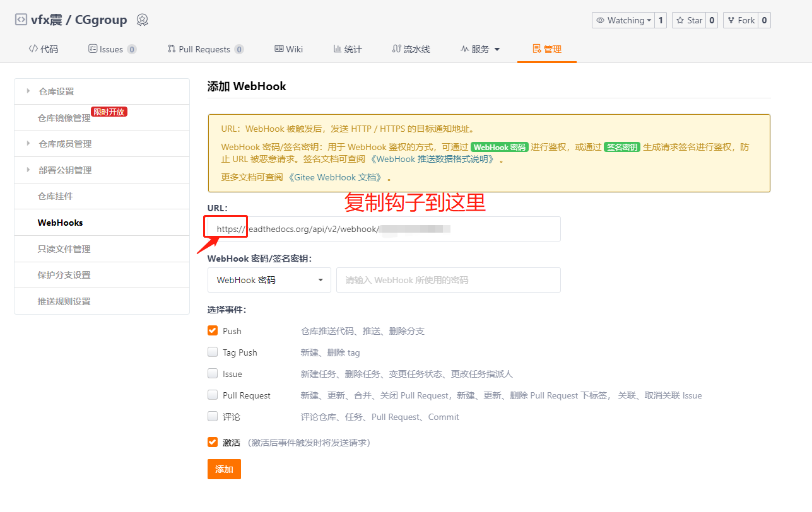Click the vfx震 owner link
Image resolution: width=812 pixels, height=512 pixels.
(47, 20)
